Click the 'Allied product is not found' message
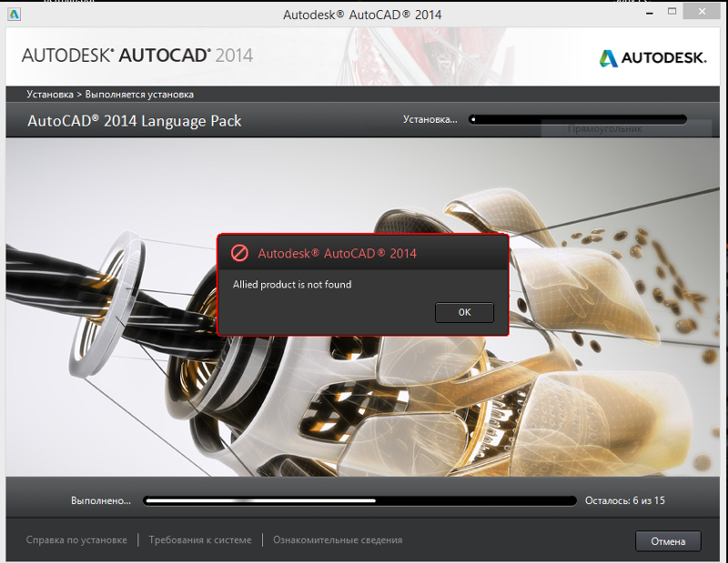 click(292, 284)
